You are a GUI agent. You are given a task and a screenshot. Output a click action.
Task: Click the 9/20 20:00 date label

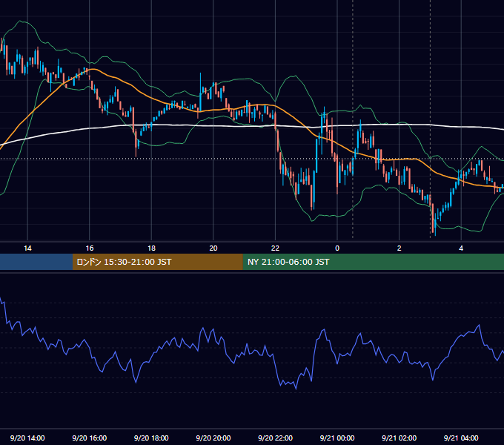click(x=213, y=438)
